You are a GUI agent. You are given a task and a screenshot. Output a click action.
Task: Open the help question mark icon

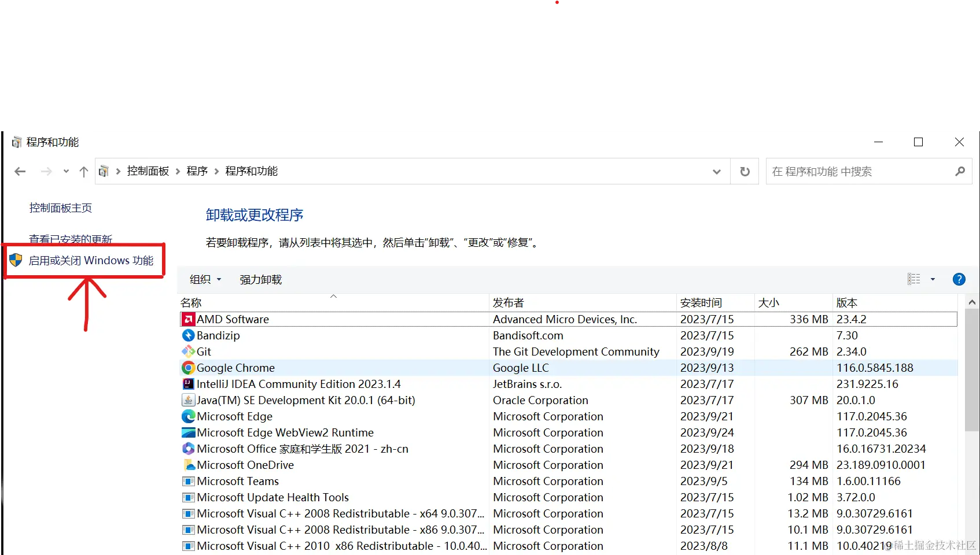tap(959, 279)
